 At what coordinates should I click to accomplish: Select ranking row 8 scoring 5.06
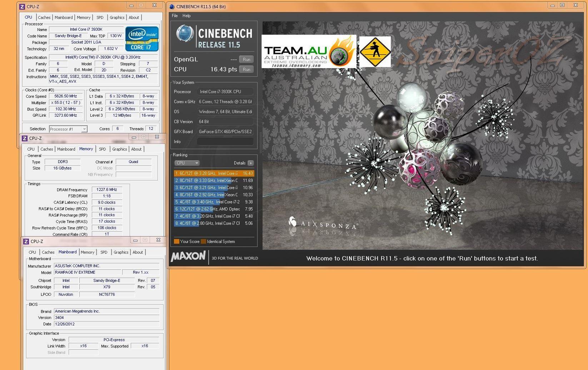(214, 223)
